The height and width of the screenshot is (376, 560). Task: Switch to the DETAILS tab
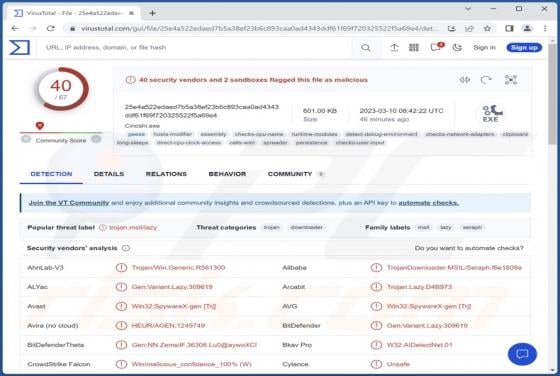point(109,174)
